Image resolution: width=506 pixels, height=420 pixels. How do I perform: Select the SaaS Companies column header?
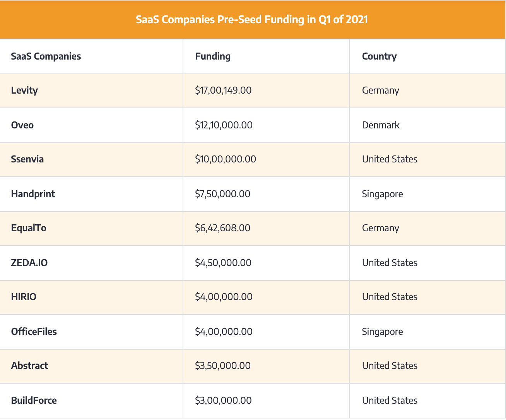[46, 56]
